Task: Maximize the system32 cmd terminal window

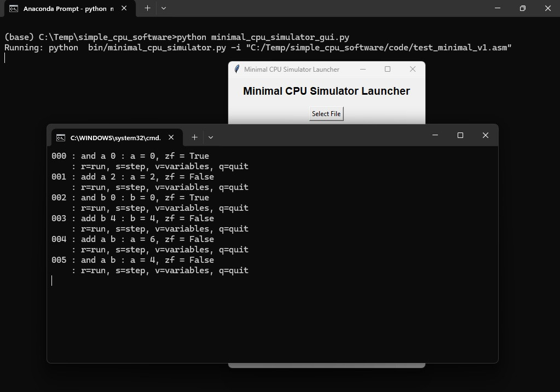Action: (x=460, y=135)
